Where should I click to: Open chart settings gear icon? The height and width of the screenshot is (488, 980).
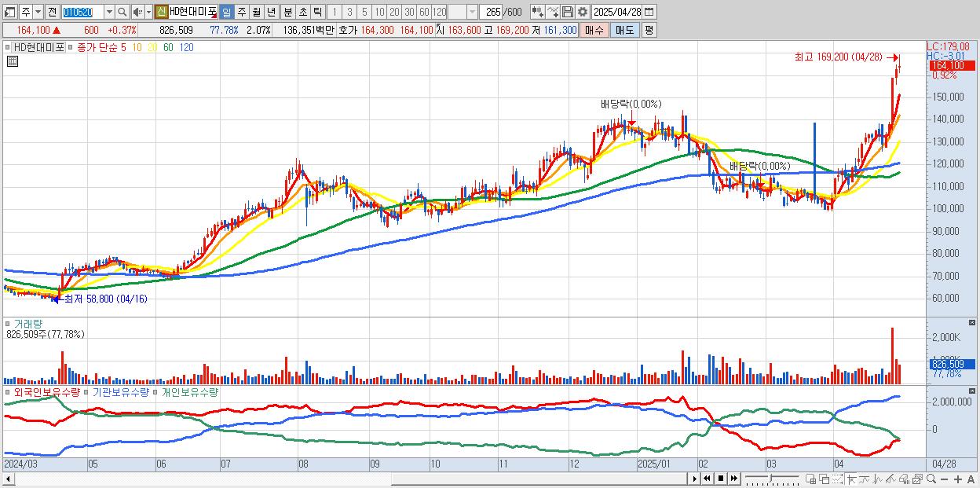(583, 12)
